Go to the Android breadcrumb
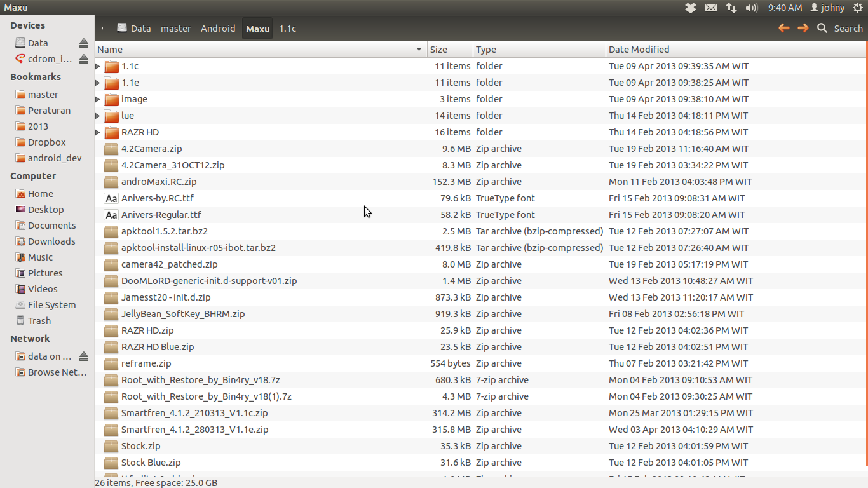Image resolution: width=868 pixels, height=488 pixels. pyautogui.click(x=218, y=29)
